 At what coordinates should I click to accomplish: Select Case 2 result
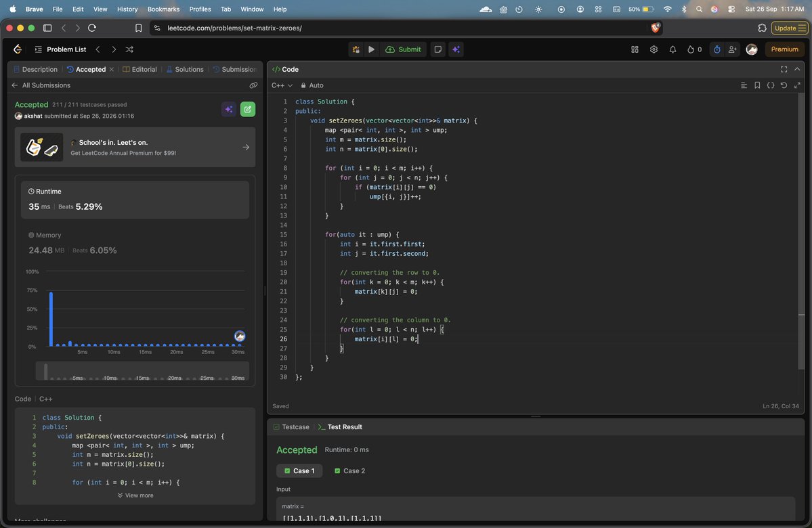tap(349, 471)
